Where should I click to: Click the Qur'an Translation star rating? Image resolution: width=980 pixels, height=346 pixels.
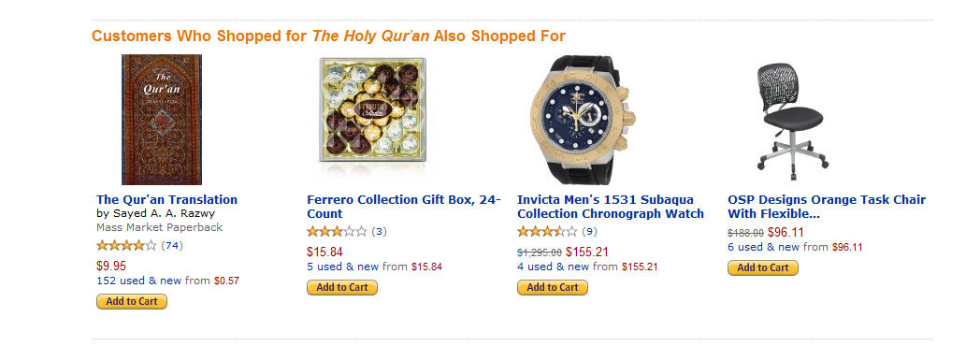[x=126, y=245]
